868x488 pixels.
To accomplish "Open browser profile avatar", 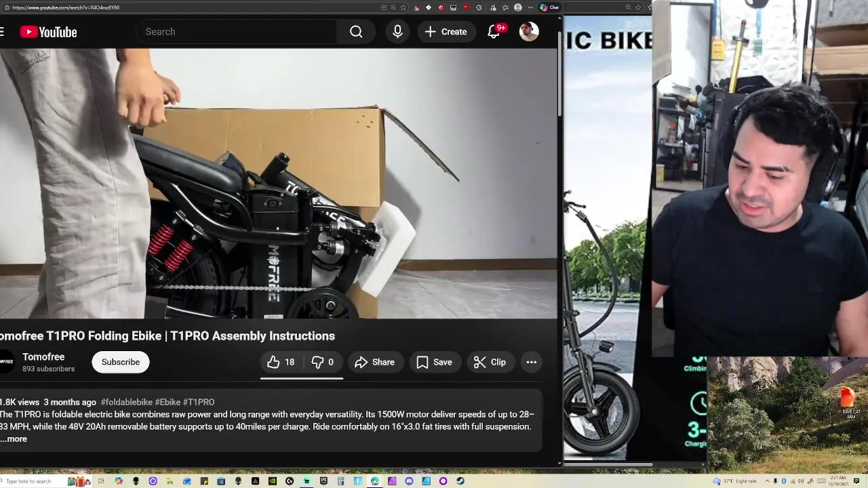I will coord(518,7).
